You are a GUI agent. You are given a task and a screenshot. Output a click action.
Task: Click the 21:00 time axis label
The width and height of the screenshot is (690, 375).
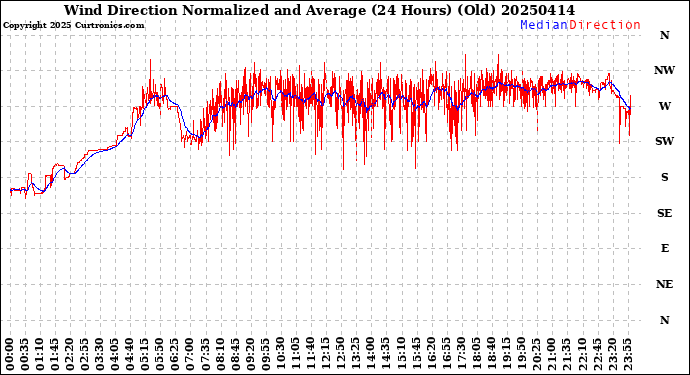click(x=551, y=354)
